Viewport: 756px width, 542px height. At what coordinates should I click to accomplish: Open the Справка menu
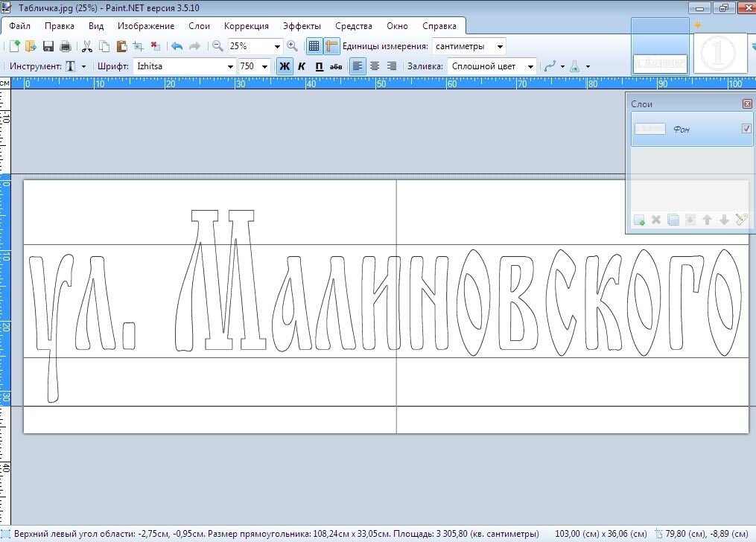(x=439, y=26)
